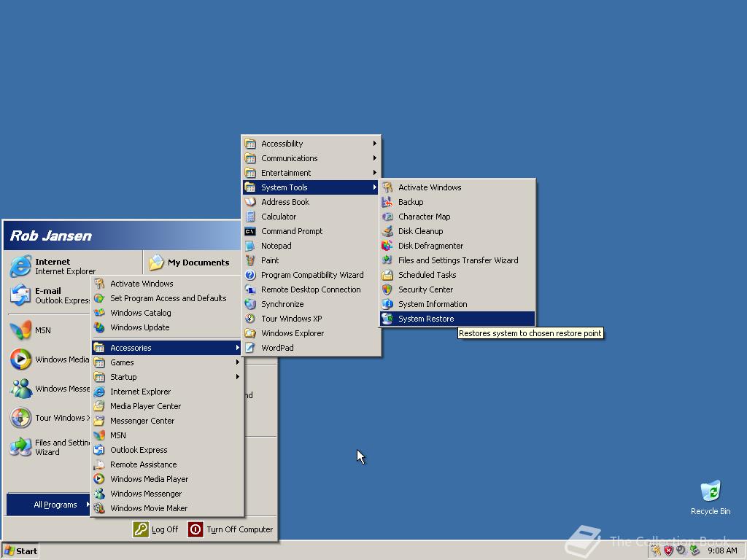Expand the Entertainment submenu arrow
This screenshot has width=747, height=560.
coord(375,172)
